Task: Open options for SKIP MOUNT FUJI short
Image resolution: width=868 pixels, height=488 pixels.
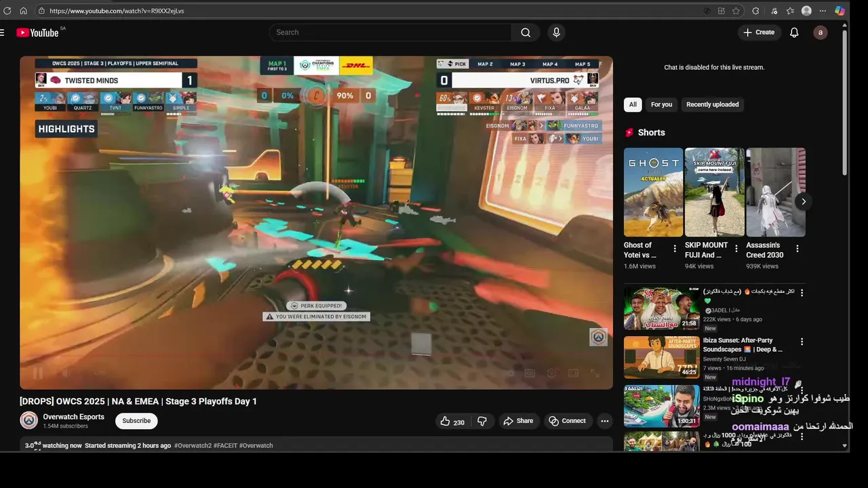Action: pyautogui.click(x=736, y=249)
